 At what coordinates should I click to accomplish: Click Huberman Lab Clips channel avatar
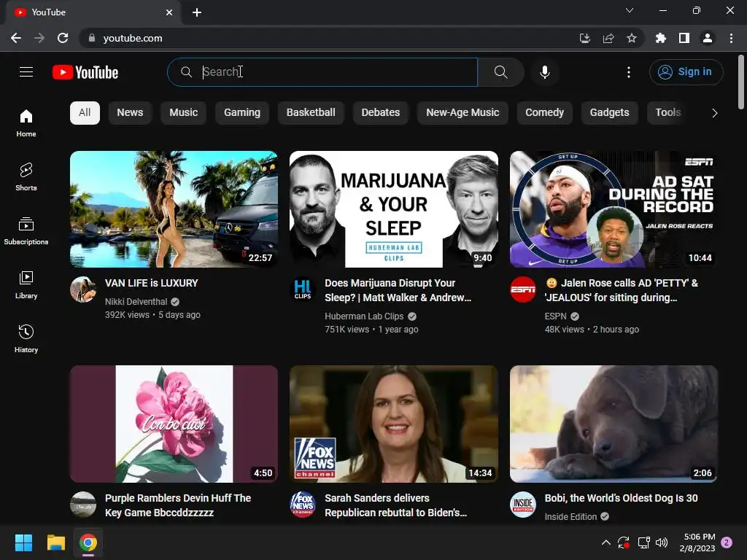pos(303,289)
